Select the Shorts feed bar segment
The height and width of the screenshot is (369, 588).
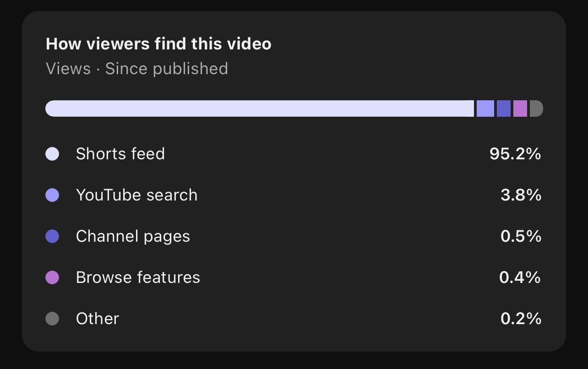tap(260, 109)
